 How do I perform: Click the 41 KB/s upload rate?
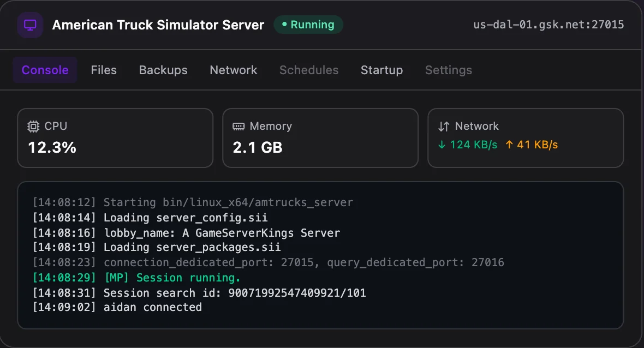click(x=537, y=145)
